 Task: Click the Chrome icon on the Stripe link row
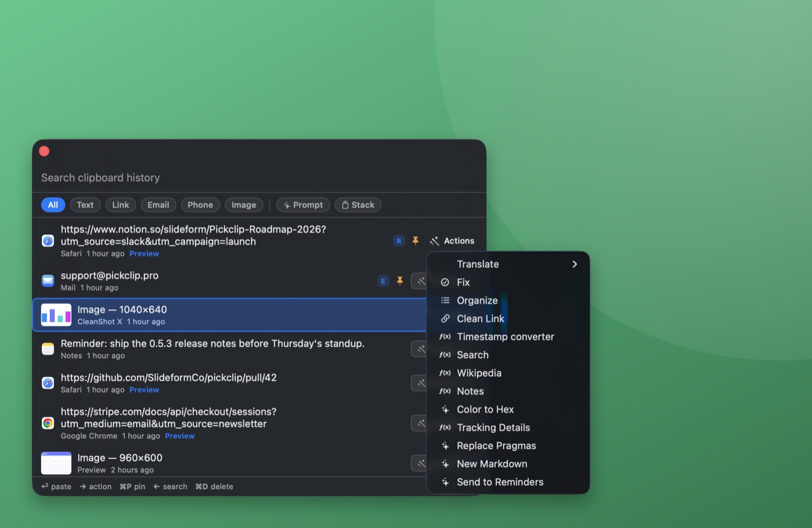(48, 423)
